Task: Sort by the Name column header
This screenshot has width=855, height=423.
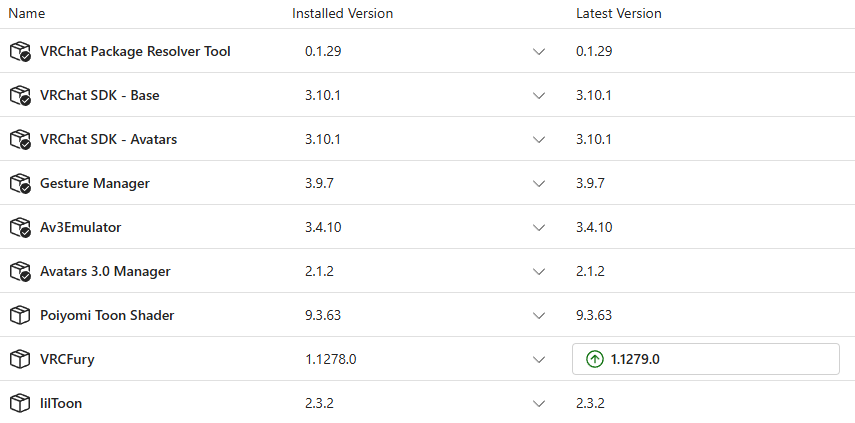Action: tap(26, 14)
